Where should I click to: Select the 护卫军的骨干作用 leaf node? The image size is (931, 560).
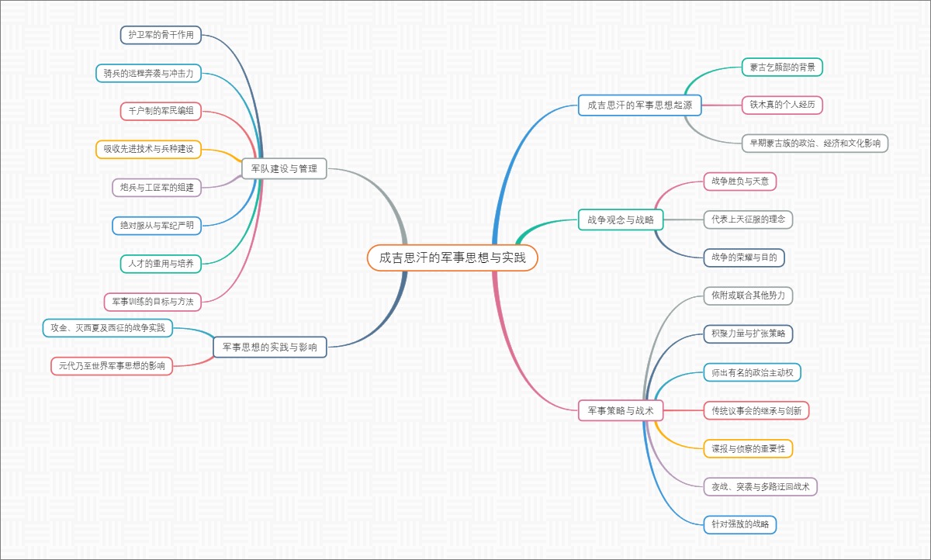click(x=161, y=34)
